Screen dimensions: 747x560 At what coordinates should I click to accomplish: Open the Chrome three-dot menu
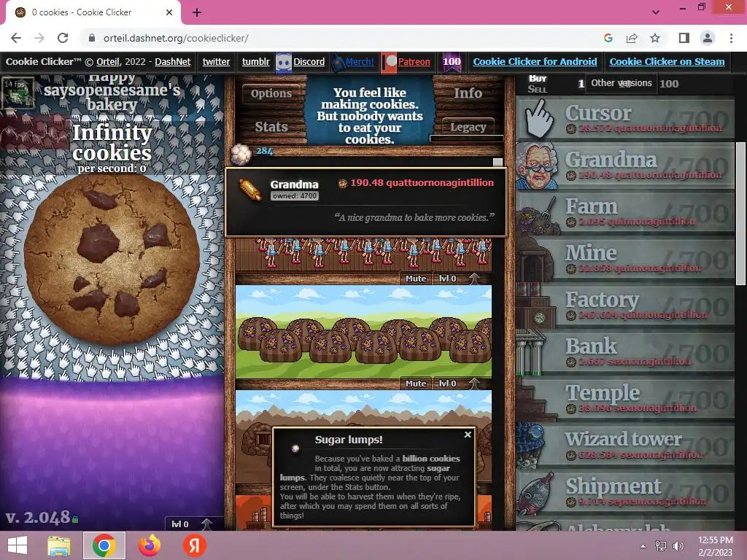(x=731, y=38)
